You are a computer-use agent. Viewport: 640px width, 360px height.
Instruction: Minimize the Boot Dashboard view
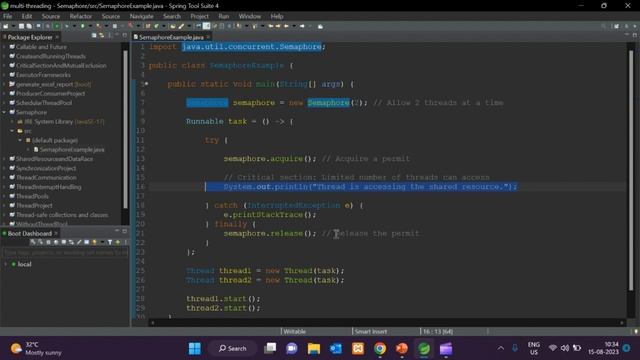(117, 231)
